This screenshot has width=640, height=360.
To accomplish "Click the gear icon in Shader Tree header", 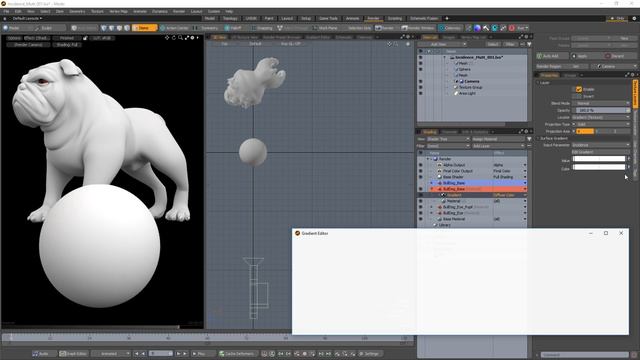I will [526, 131].
